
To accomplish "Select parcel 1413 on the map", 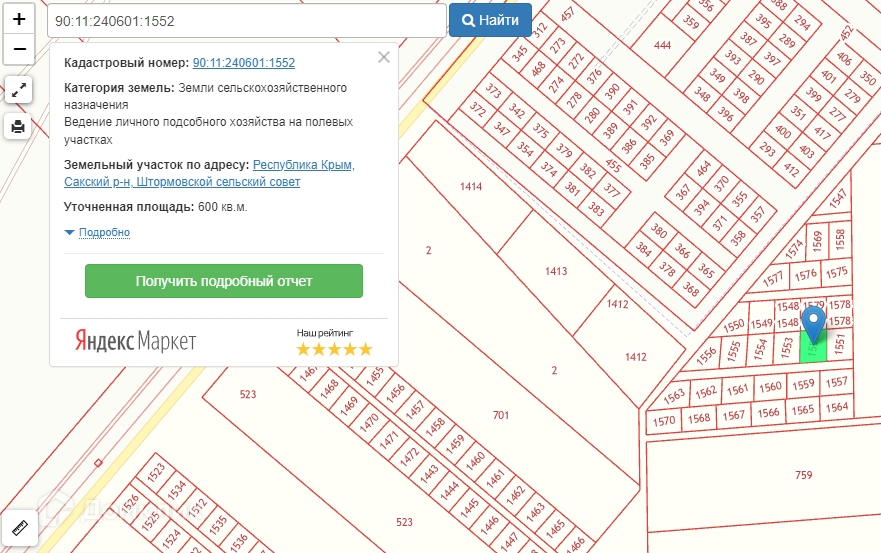I will tap(556, 271).
